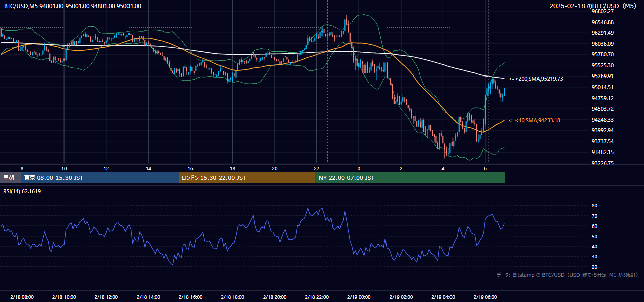
Task: Click hour label 14 under the price chart
Action: [148, 168]
